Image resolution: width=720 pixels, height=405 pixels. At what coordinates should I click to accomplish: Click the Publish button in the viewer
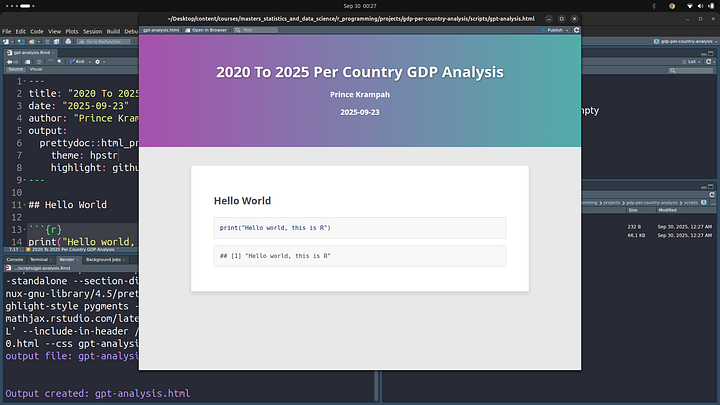click(x=552, y=30)
